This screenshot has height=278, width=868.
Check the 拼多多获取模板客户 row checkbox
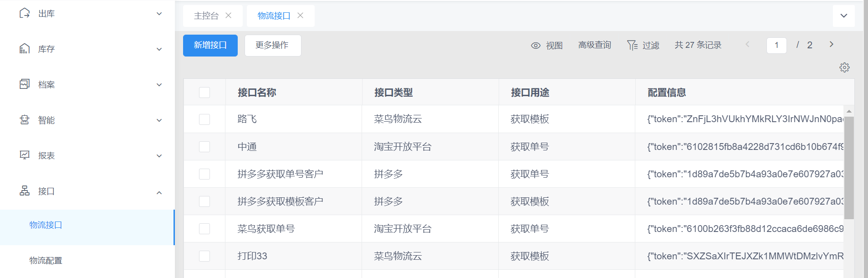pyautogui.click(x=204, y=201)
